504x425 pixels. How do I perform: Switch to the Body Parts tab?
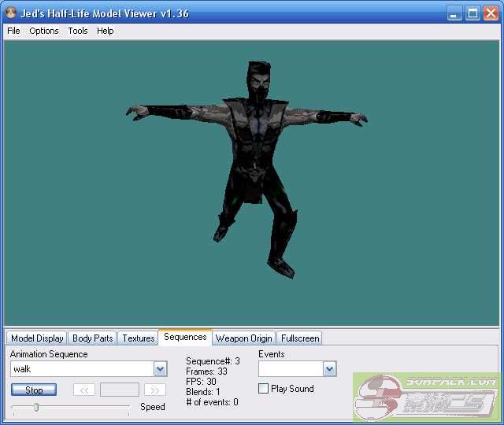coord(93,338)
